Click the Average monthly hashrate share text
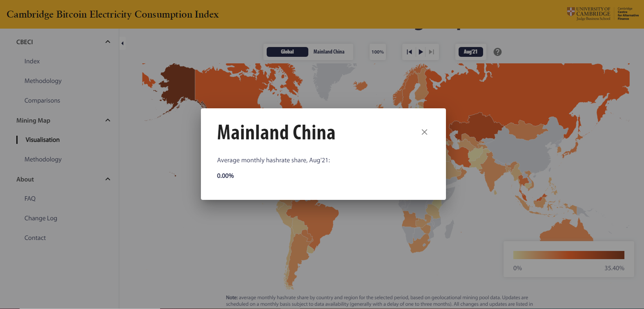644x309 pixels. tap(273, 160)
